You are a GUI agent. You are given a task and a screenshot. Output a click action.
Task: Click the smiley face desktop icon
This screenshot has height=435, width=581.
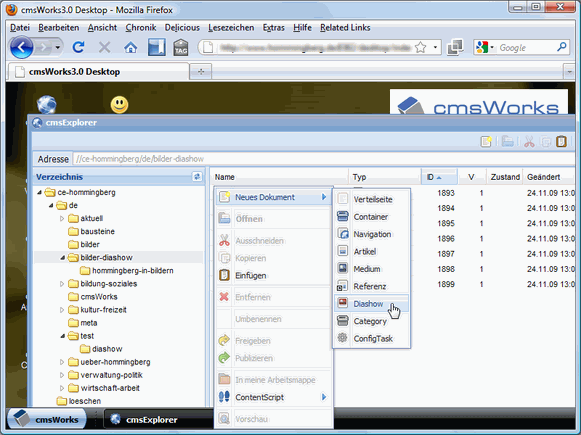119,104
